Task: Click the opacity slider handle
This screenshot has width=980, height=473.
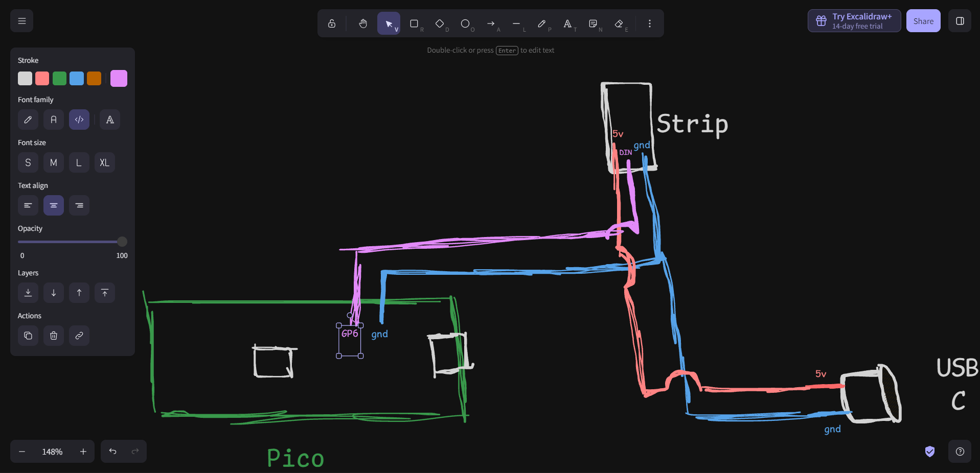Action: 122,242
